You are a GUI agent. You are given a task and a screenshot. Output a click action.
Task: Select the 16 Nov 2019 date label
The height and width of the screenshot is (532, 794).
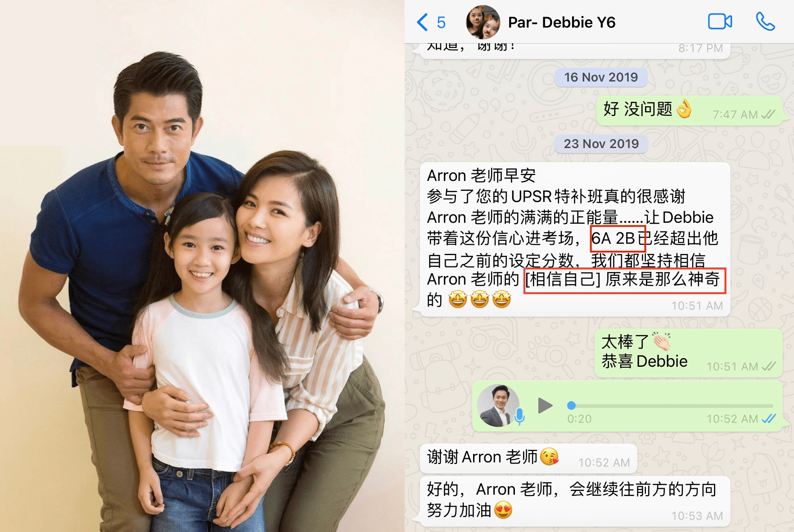tap(601, 77)
